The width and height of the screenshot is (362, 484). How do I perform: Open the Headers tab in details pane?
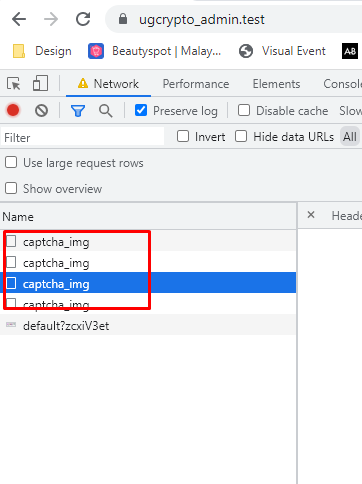pos(347,216)
